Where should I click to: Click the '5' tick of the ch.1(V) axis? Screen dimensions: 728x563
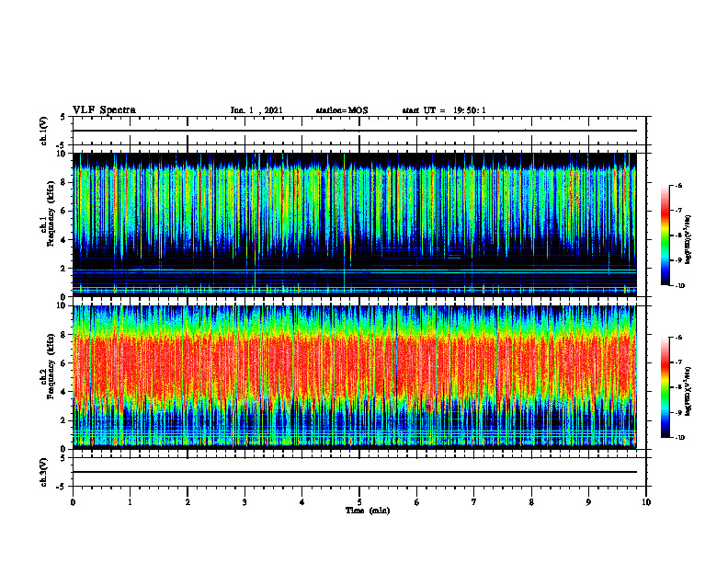point(63,117)
